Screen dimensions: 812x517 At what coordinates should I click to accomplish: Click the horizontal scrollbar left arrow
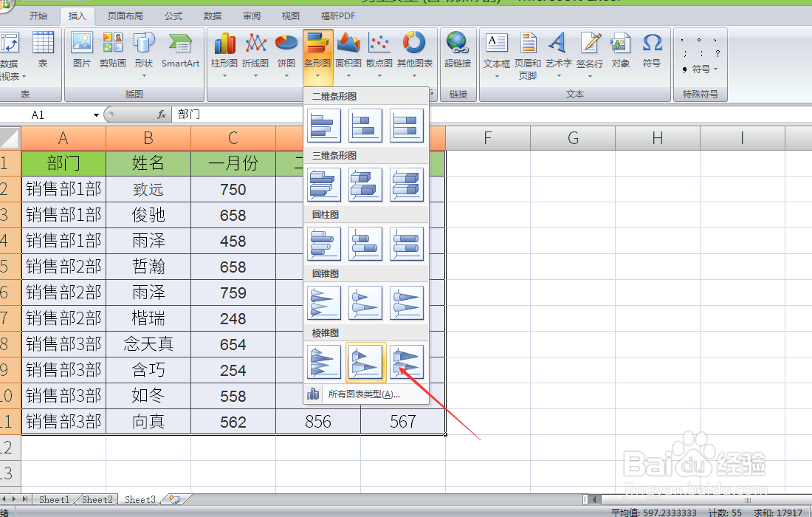595,500
